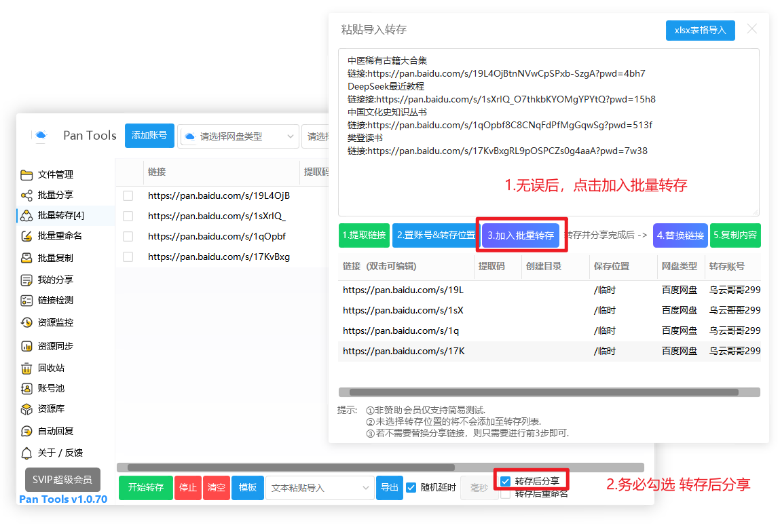Click the 我的分享 list icon
Image resolution: width=780 pixels, height=532 pixels.
click(x=26, y=280)
